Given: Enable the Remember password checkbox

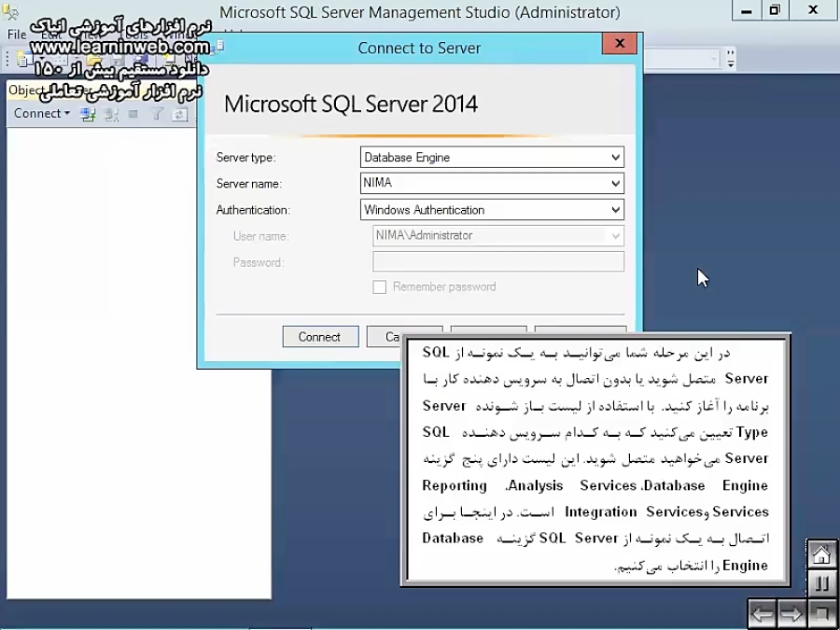Looking at the screenshot, I should point(379,287).
